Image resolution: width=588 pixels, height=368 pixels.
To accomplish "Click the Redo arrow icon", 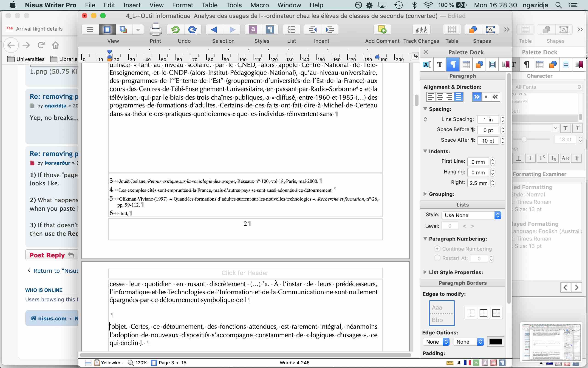I will tap(192, 29).
